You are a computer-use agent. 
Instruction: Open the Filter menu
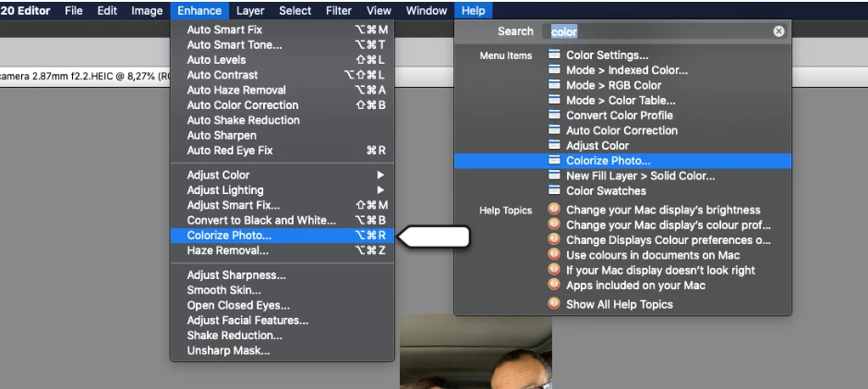[x=338, y=10]
